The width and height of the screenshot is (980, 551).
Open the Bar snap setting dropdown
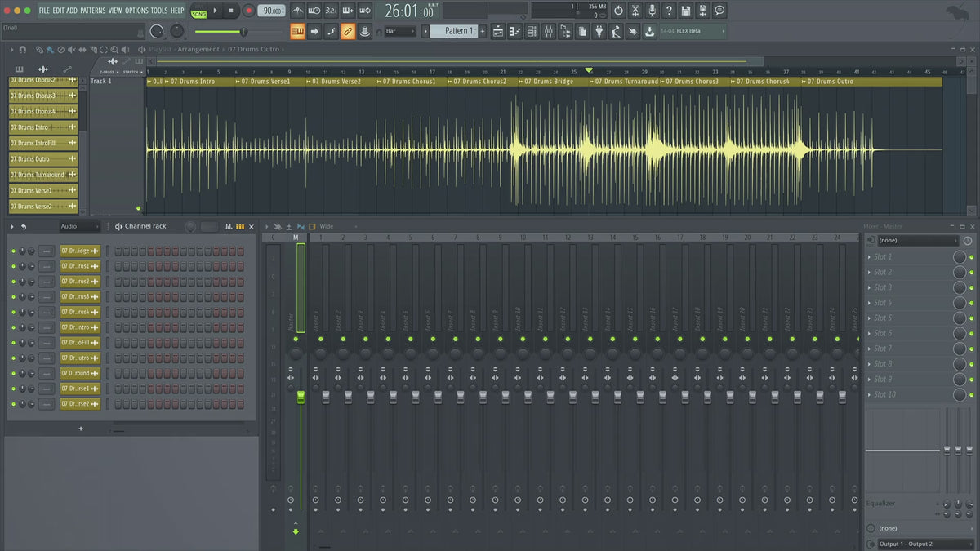tap(400, 31)
